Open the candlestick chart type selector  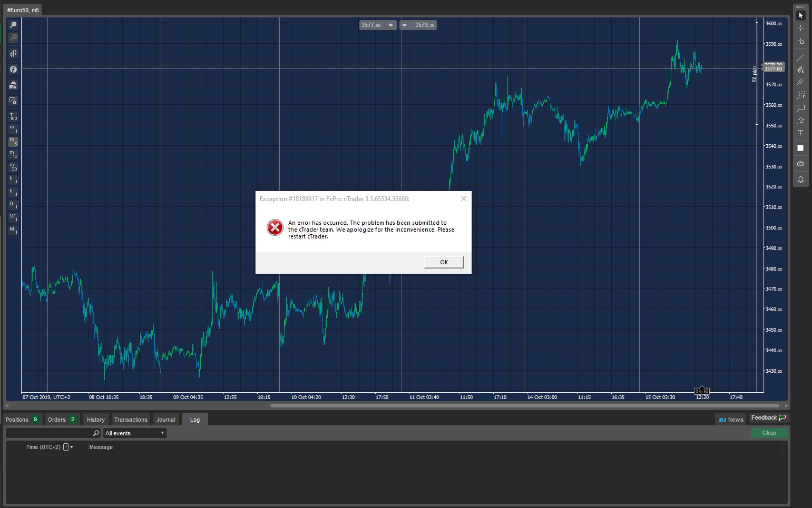(13, 54)
